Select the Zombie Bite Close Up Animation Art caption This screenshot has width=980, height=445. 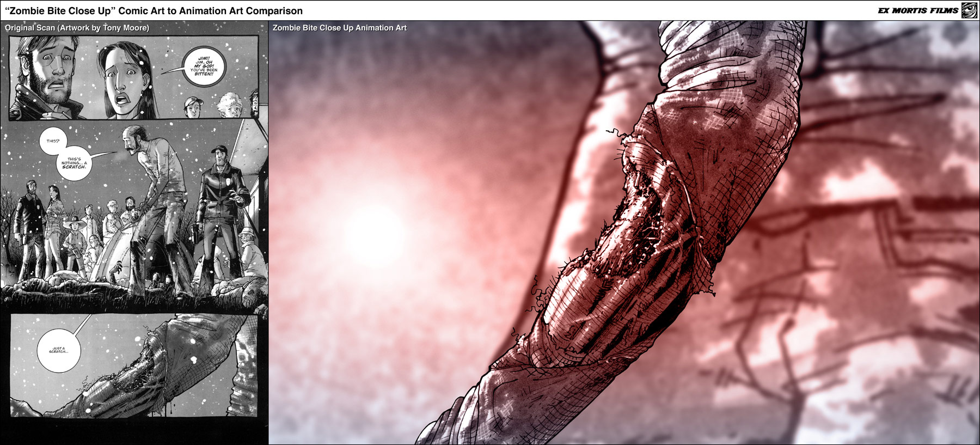coord(340,28)
